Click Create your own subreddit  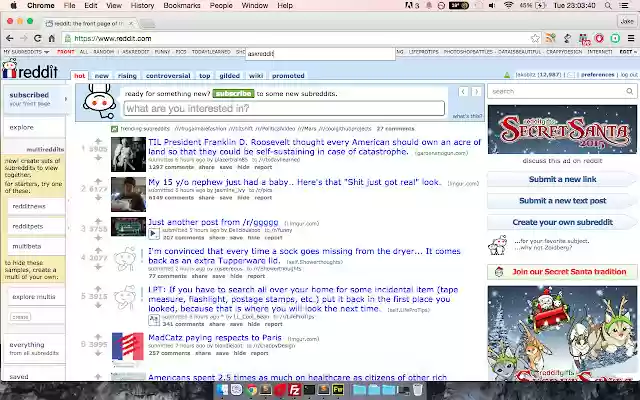pos(562,222)
